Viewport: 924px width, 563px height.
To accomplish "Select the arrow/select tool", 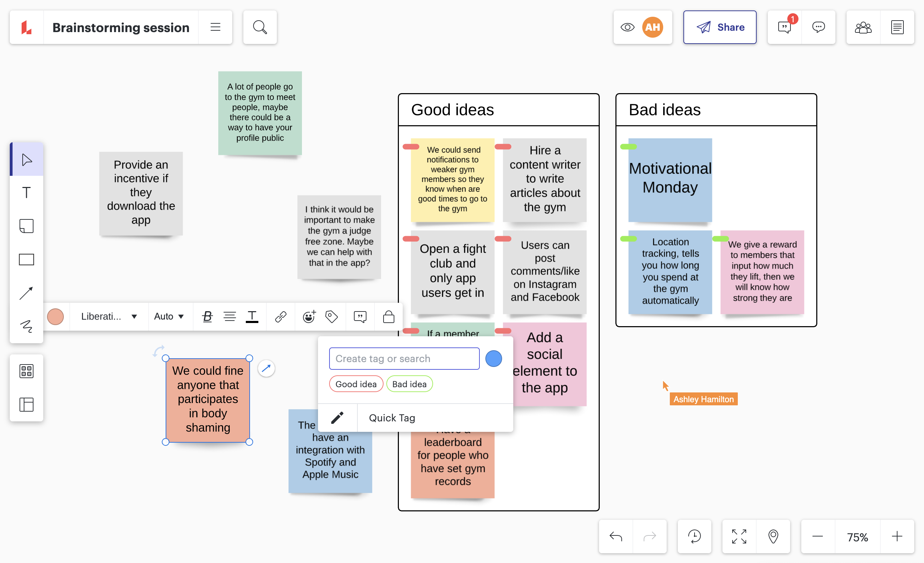I will (x=28, y=160).
